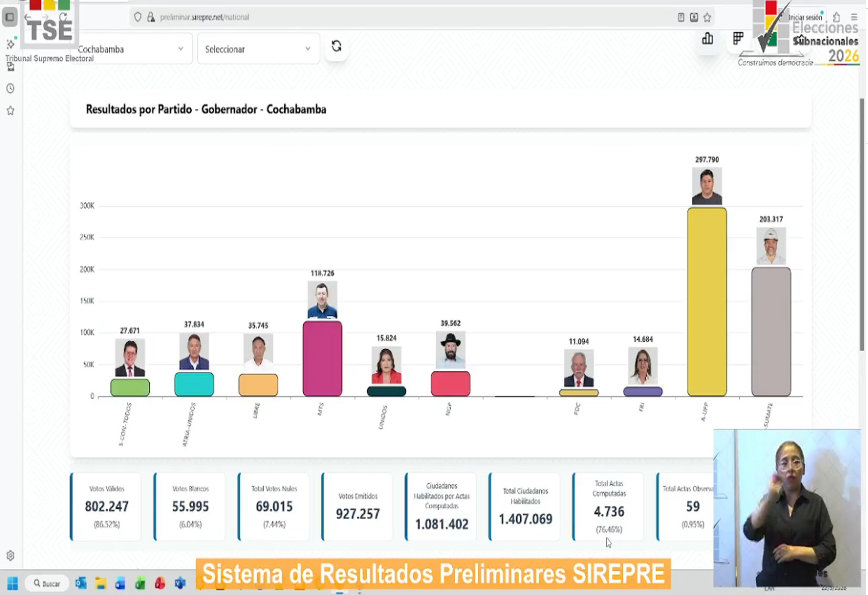
Task: Switch to bar chart view icon
Action: (707, 39)
